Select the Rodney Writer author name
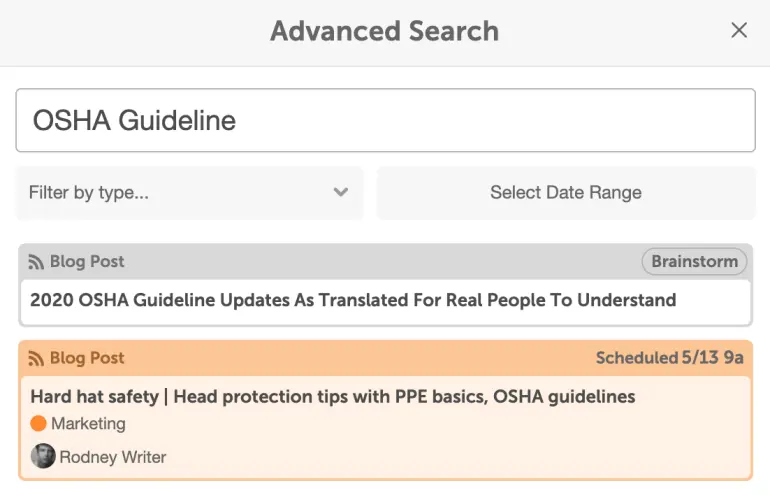The height and width of the screenshot is (495, 770). [113, 457]
